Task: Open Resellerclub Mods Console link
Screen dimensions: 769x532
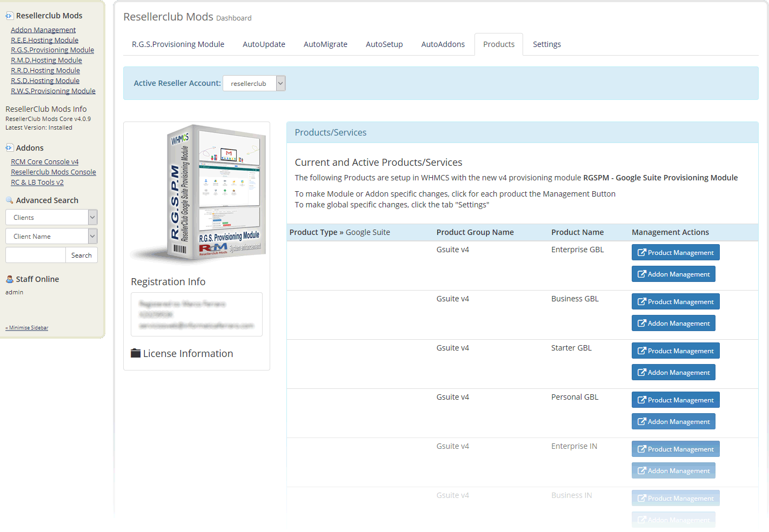Action: 54,172
